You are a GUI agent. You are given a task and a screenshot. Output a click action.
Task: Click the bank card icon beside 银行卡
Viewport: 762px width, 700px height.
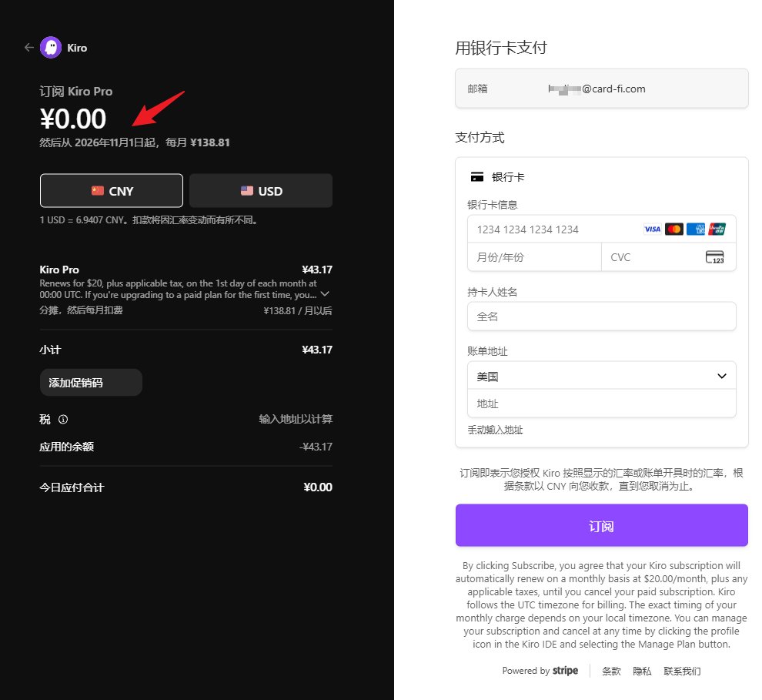(x=477, y=177)
